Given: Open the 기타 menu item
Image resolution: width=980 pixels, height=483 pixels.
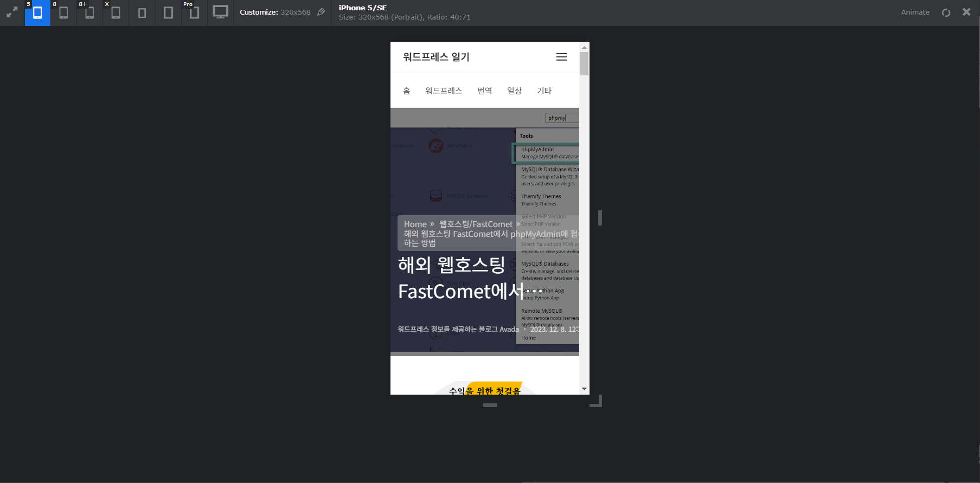Looking at the screenshot, I should point(544,91).
